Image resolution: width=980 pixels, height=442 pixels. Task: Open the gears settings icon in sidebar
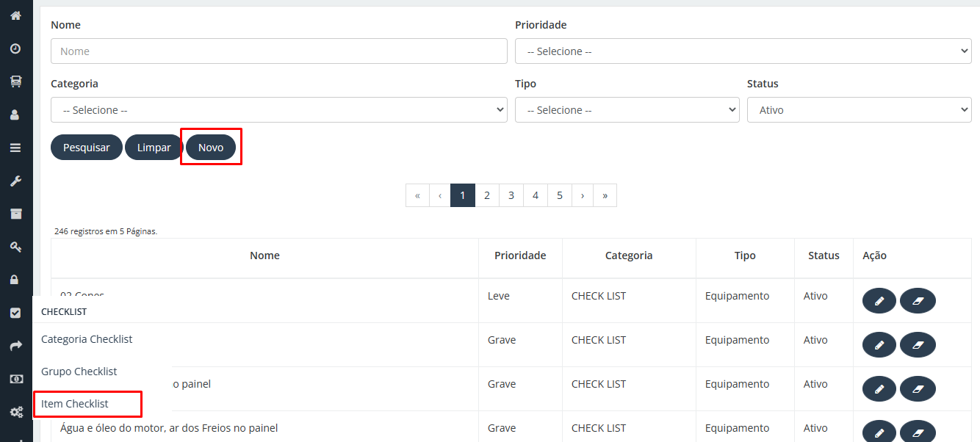point(15,412)
